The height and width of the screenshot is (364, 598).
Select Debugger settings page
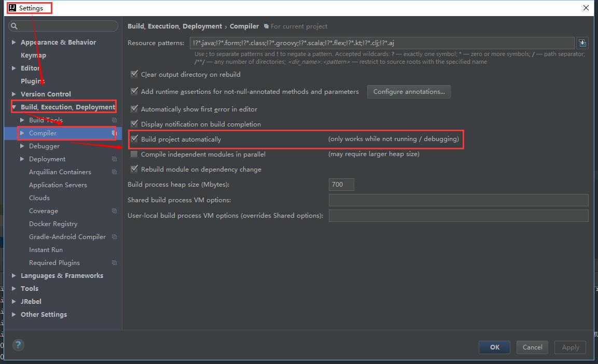click(44, 146)
